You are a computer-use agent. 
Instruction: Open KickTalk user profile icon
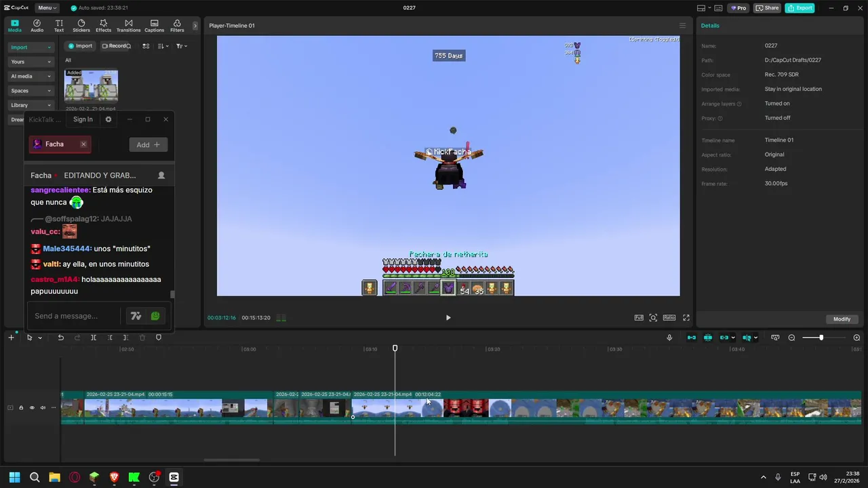[161, 175]
